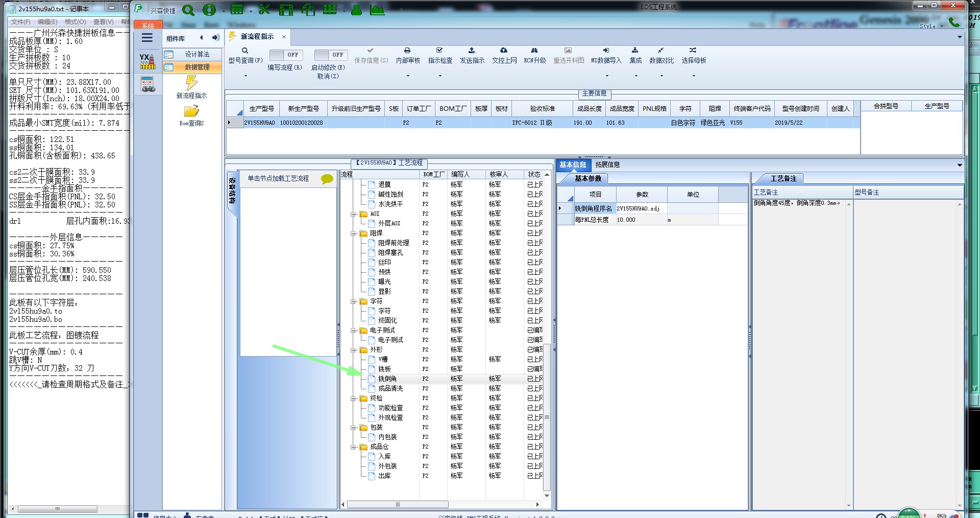Toggle the 编写流程(R) OFF switch
980x518 pixels.
pos(286,55)
